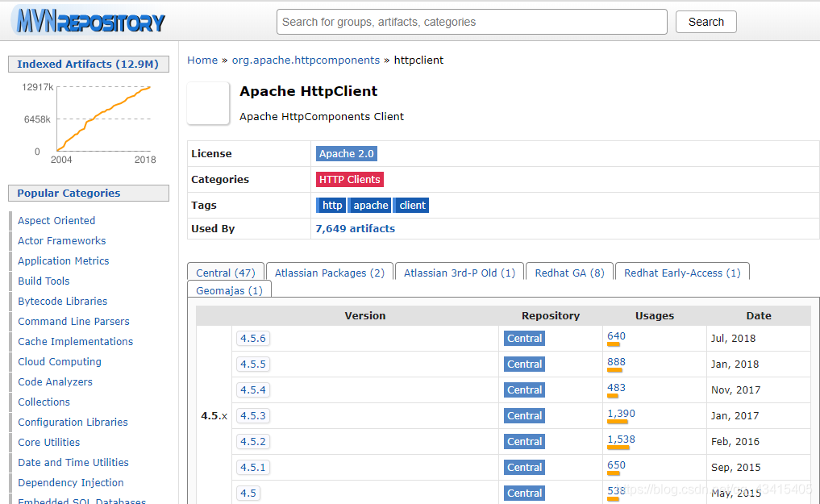Switch to the Atlassian Packages (2) tab
Image resolution: width=820 pixels, height=504 pixels.
[330, 273]
